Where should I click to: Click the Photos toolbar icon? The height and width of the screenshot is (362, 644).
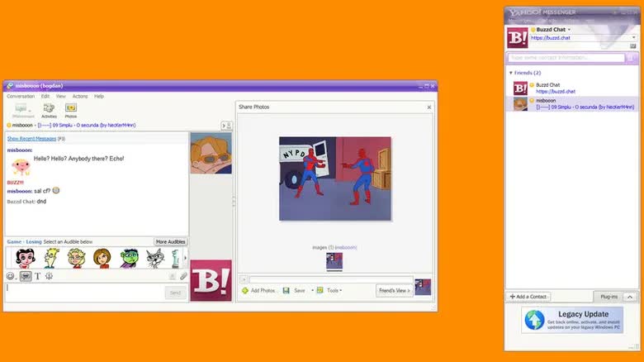pyautogui.click(x=71, y=109)
